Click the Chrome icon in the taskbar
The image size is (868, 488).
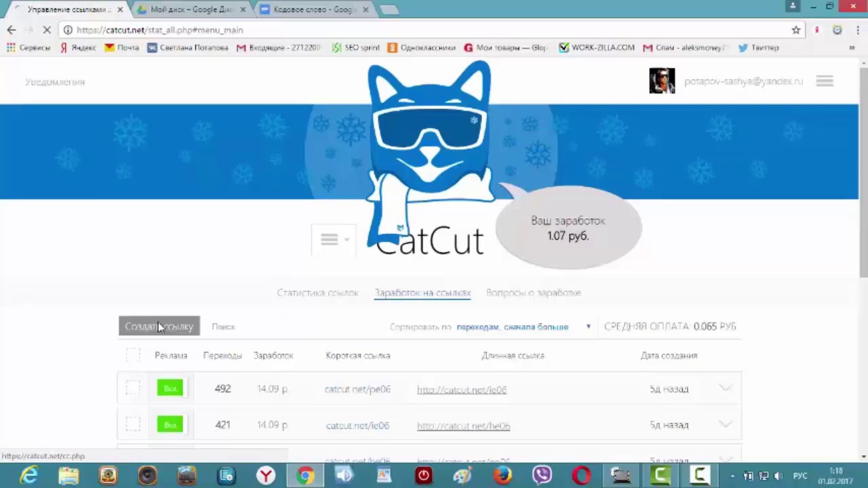coord(304,475)
